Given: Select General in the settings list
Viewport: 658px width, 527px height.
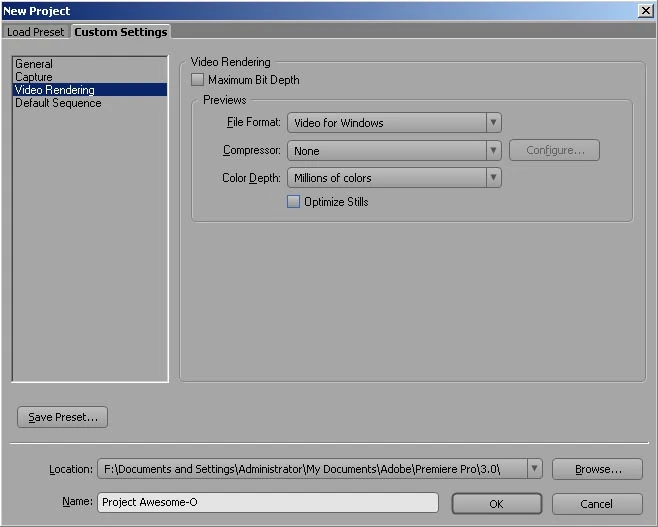Looking at the screenshot, I should click(34, 64).
